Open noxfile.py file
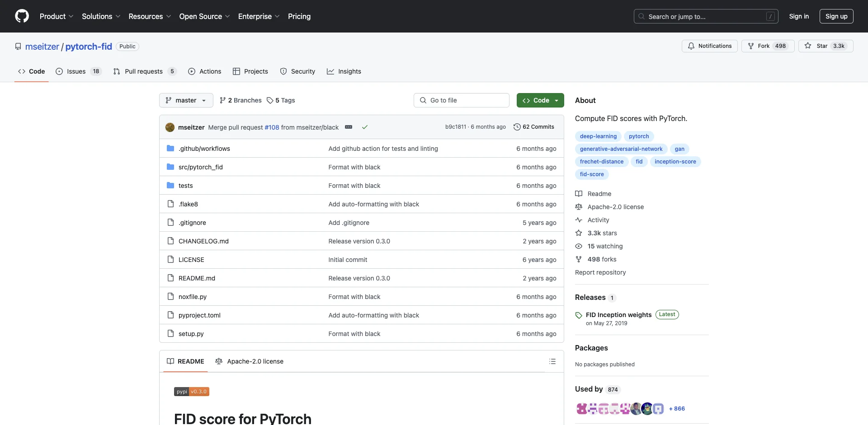Screen dimensions: 868x425 (x=193, y=297)
